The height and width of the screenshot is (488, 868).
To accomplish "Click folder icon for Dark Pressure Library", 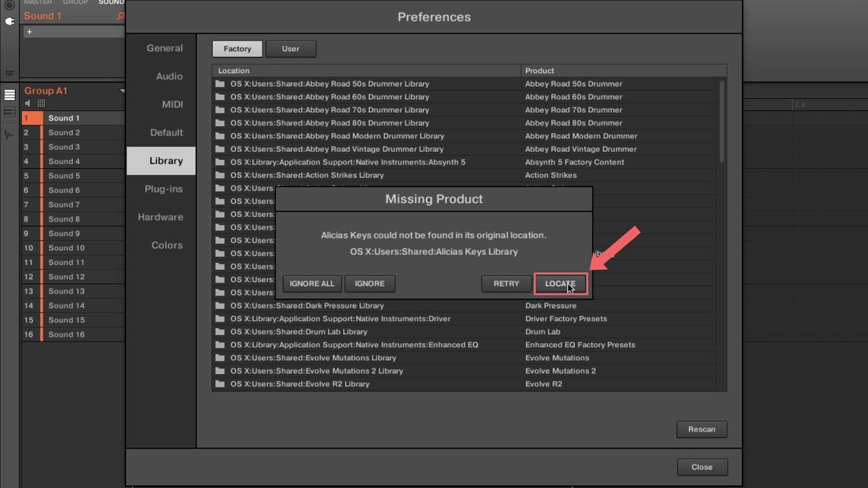I will click(x=220, y=306).
